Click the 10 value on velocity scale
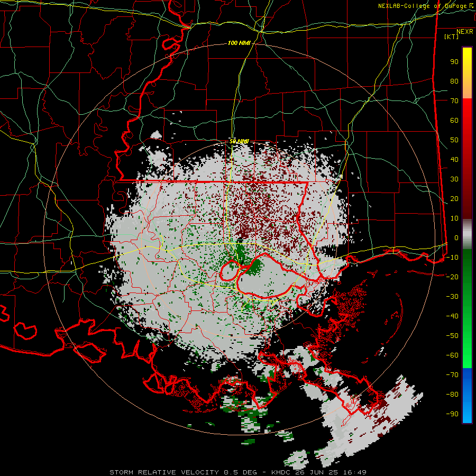Viewport: 476px width, 476px height. [454, 218]
